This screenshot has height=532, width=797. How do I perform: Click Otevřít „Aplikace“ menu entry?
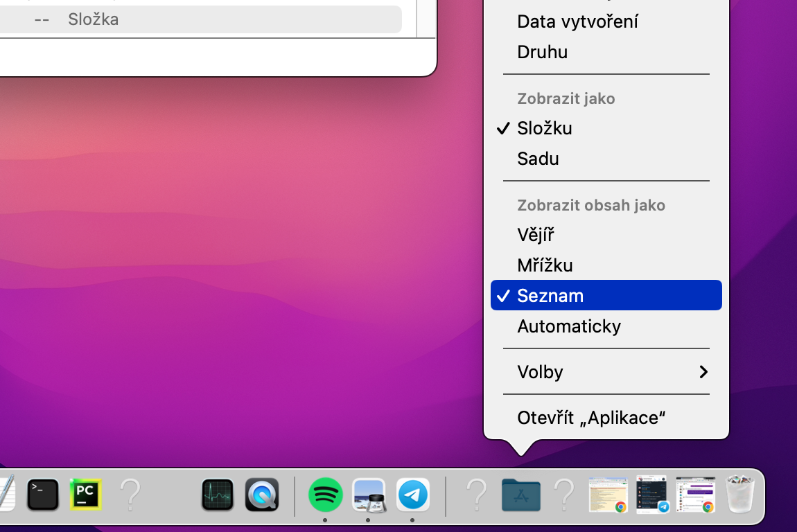tap(606, 418)
